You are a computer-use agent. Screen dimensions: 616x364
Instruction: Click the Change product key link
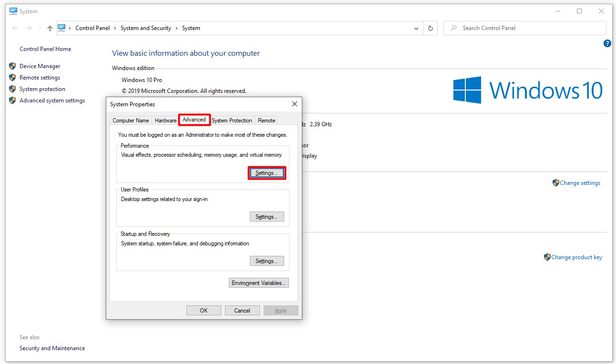click(577, 257)
